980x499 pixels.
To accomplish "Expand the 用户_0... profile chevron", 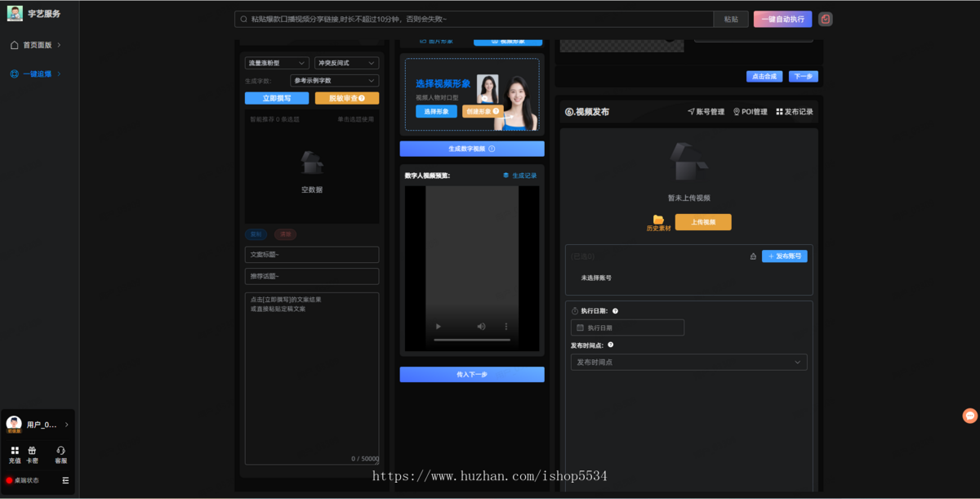I will pyautogui.click(x=66, y=425).
